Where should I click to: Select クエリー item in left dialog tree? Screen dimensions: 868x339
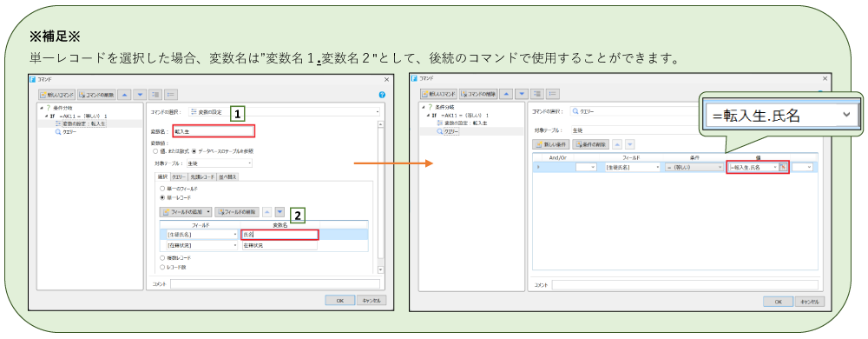66,132
